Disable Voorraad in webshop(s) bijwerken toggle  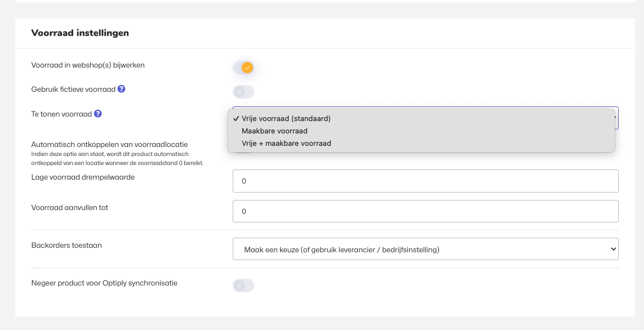point(243,68)
